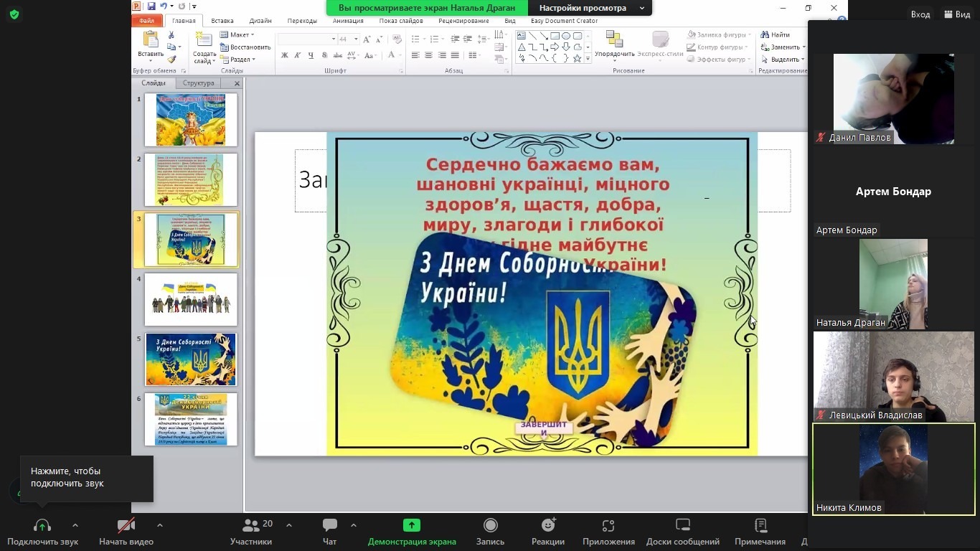Align text left in paragraph group
This screenshot has width=980, height=551.
(x=415, y=55)
